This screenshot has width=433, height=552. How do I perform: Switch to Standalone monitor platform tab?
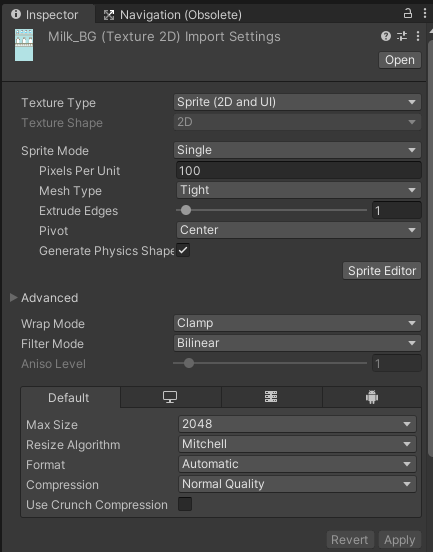[170, 397]
